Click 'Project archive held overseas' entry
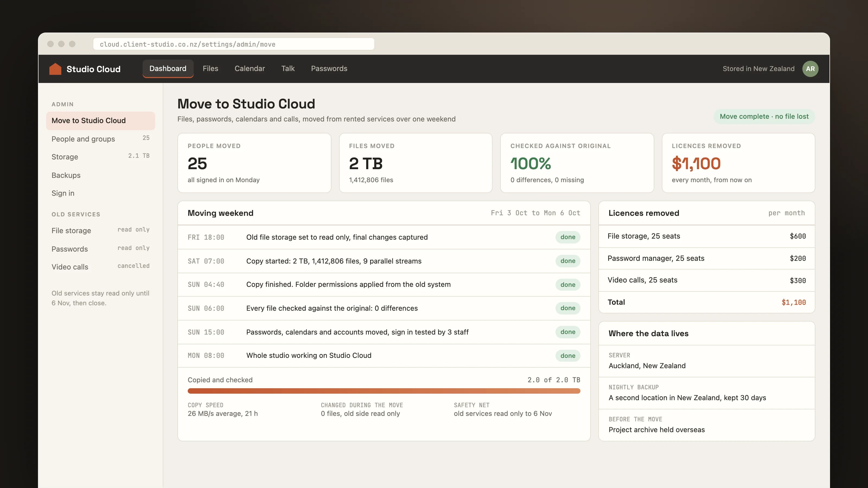Image resolution: width=868 pixels, height=488 pixels. (x=656, y=430)
